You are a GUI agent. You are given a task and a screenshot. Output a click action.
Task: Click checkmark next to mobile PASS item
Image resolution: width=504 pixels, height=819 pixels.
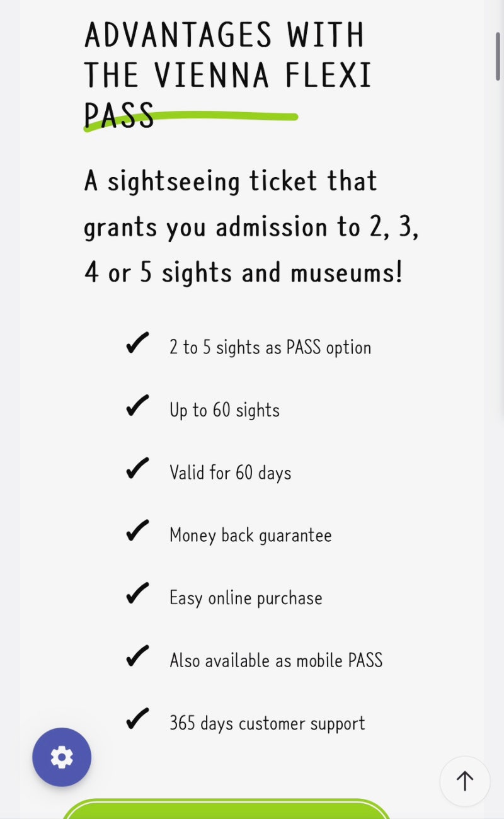(x=137, y=656)
